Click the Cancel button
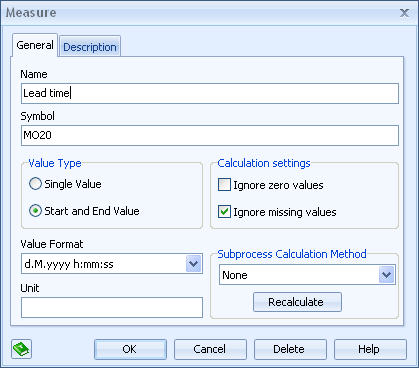 point(210,349)
